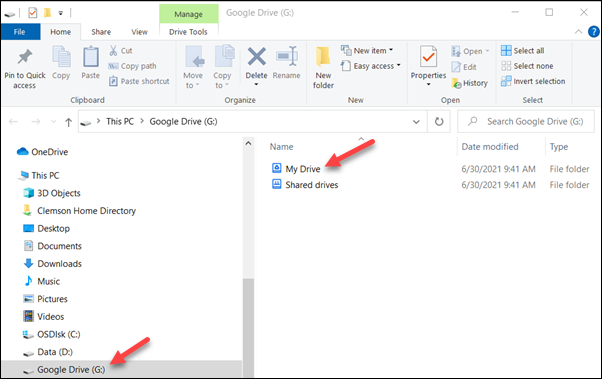Open Clemson Home Directory in sidebar
This screenshot has height=379, width=602.
pyautogui.click(x=79, y=211)
